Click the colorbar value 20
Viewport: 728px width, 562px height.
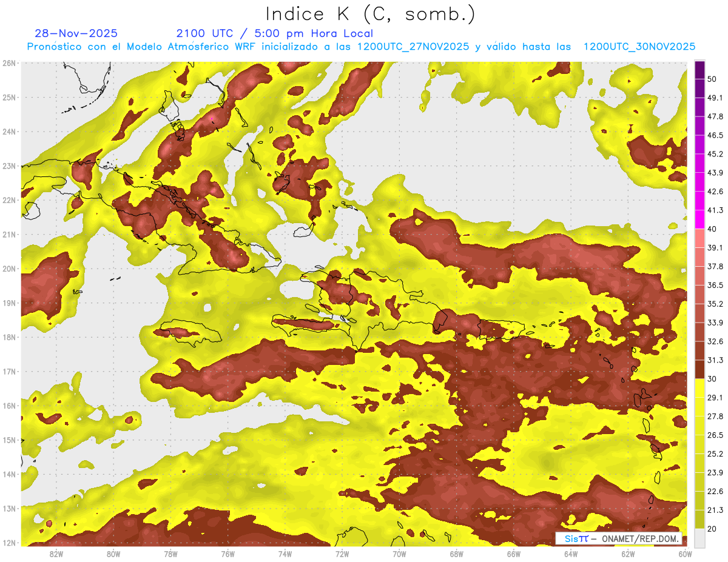tap(712, 529)
